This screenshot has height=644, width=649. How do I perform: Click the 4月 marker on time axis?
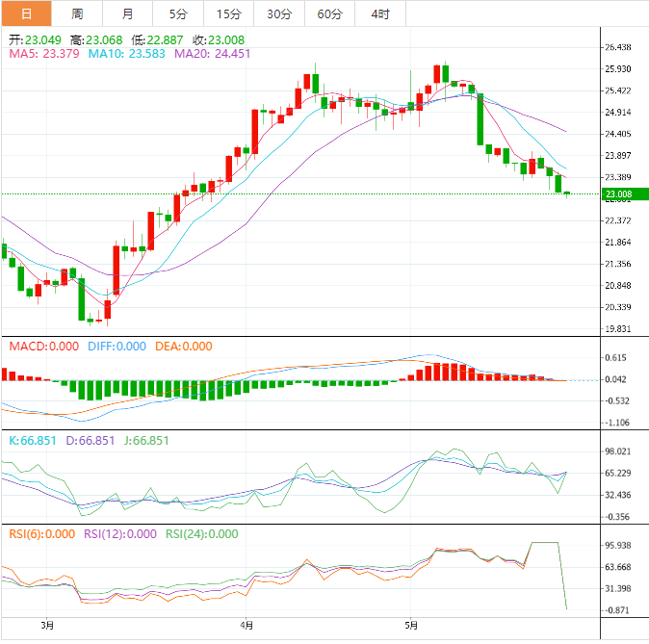coord(247,627)
